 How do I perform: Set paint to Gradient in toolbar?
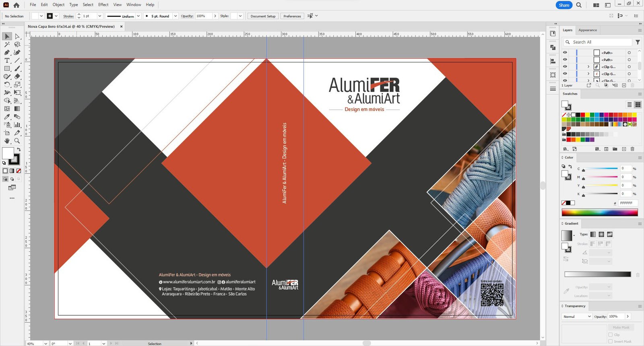pyautogui.click(x=12, y=171)
